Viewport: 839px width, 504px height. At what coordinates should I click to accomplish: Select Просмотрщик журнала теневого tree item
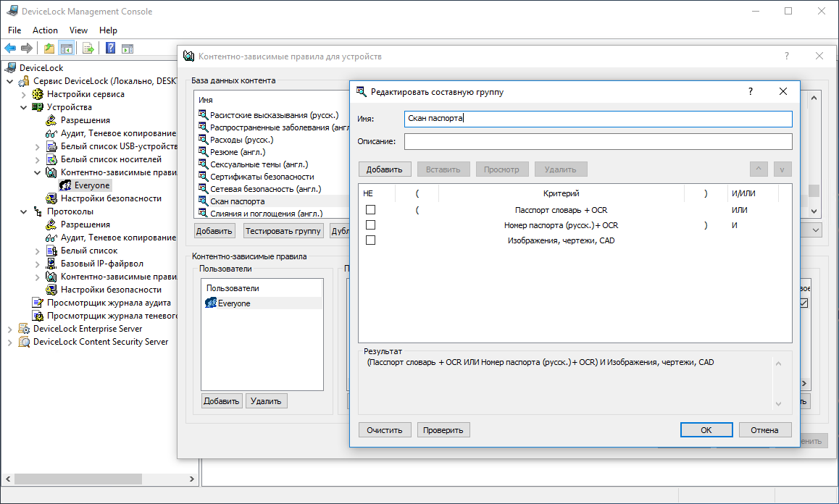coord(112,316)
